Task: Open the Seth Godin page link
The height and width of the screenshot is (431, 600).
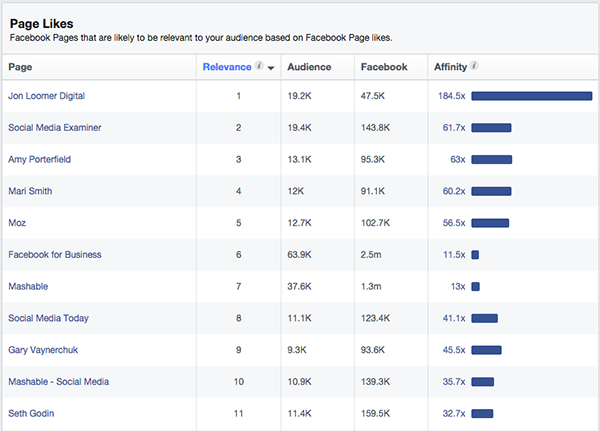Action: 31,413
